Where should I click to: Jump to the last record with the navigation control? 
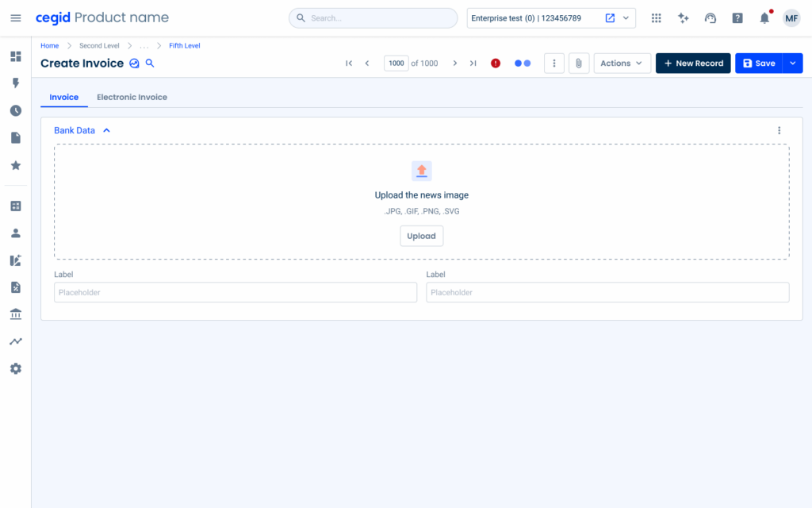point(473,63)
